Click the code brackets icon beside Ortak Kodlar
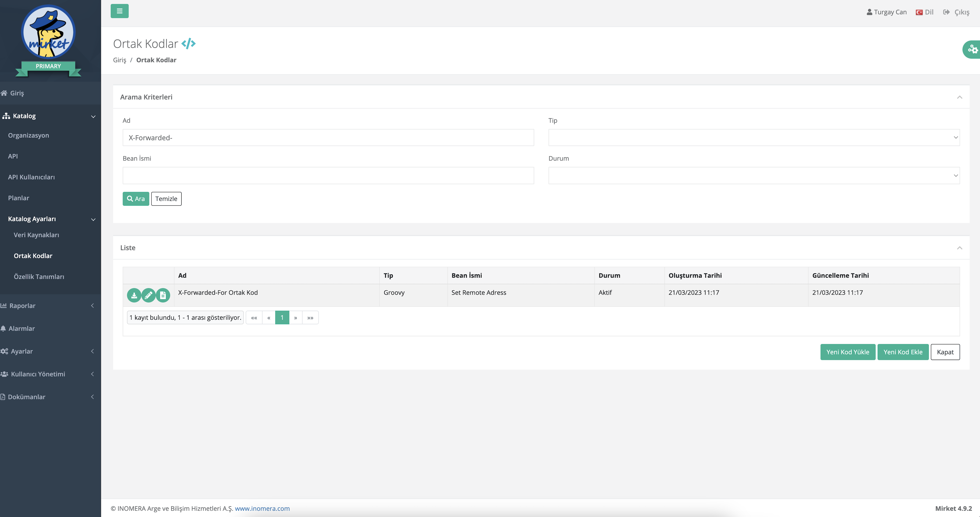980x517 pixels. 188,43
